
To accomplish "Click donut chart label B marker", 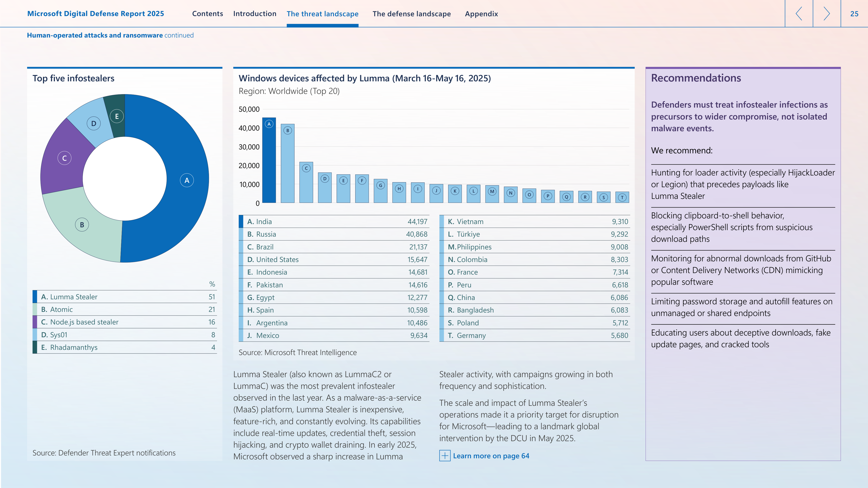I will [x=82, y=225].
